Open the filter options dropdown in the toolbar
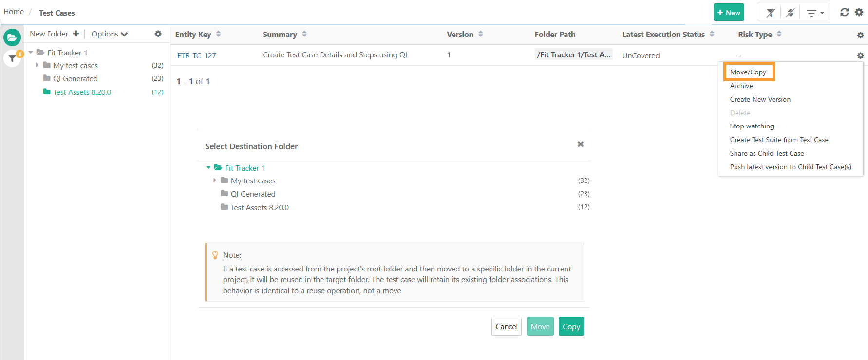Viewport: 868px width, 360px height. click(815, 13)
